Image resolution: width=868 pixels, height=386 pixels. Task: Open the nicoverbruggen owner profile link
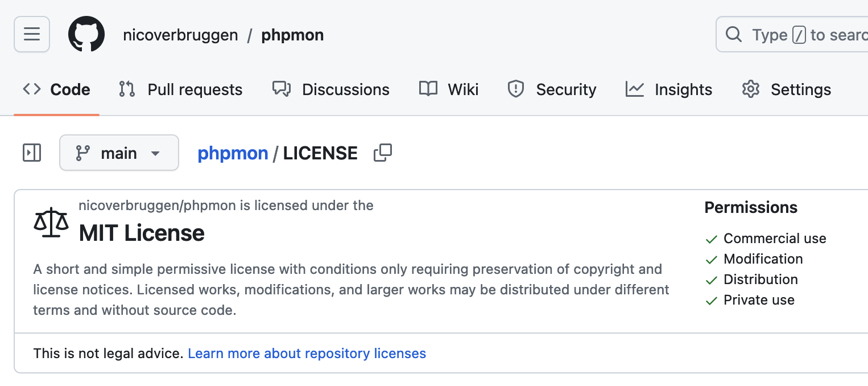180,35
